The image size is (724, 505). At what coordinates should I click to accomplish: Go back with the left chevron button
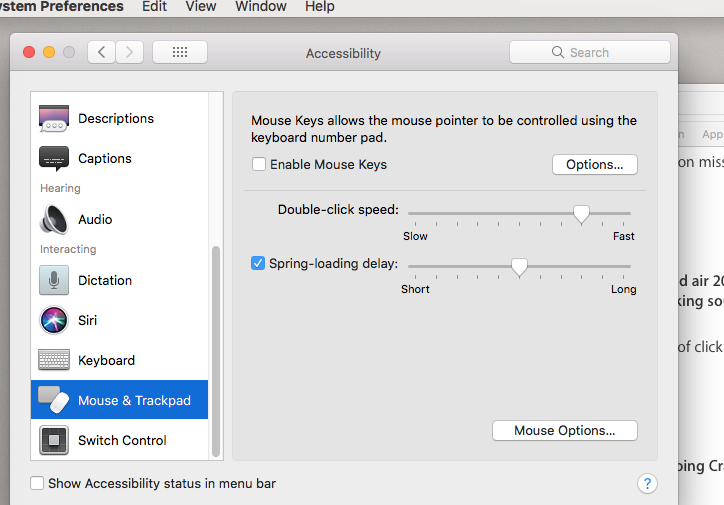(101, 52)
